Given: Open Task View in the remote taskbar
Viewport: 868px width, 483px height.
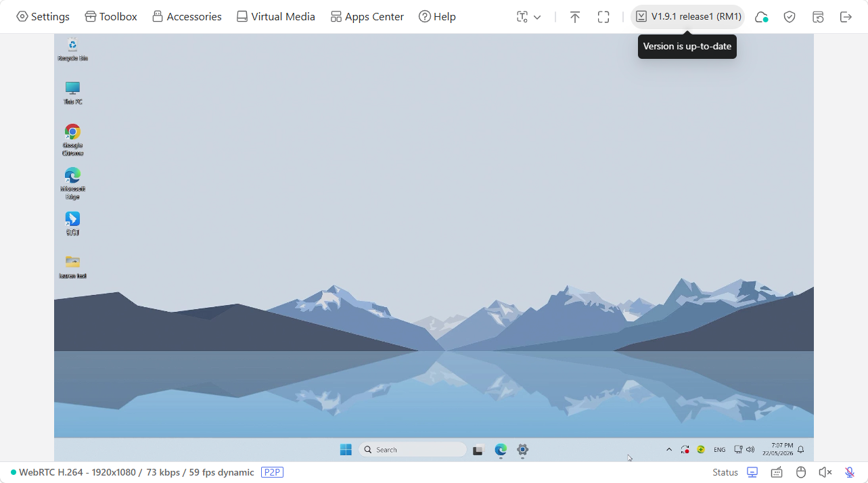Looking at the screenshot, I should pyautogui.click(x=478, y=450).
